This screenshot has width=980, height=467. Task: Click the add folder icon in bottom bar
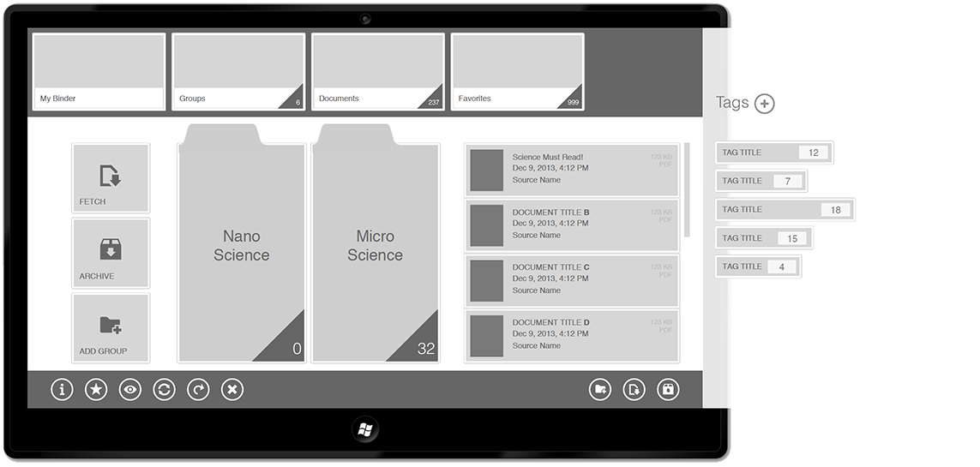(x=600, y=390)
